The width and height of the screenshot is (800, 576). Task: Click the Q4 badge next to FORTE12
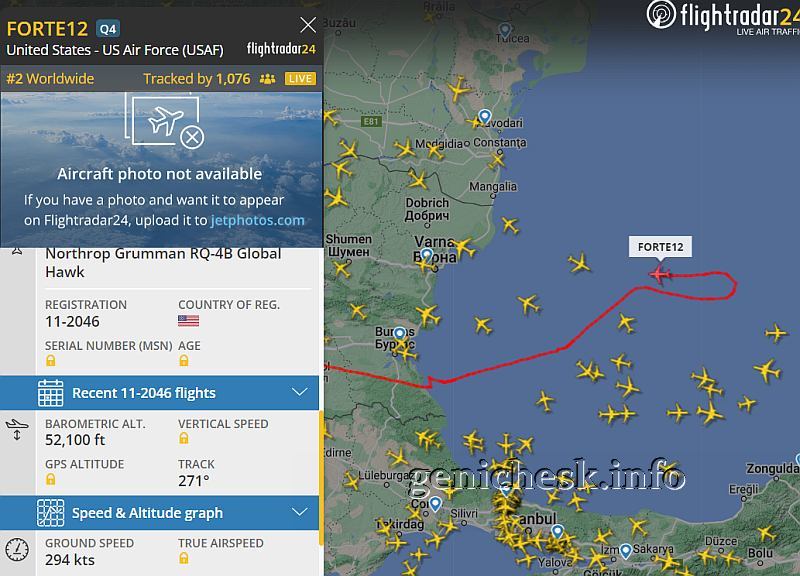108,29
